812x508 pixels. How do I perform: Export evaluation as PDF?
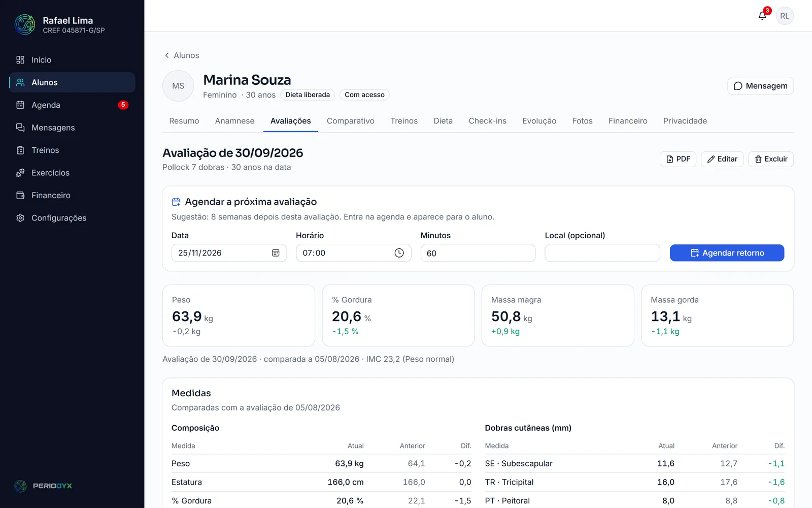pyautogui.click(x=678, y=159)
